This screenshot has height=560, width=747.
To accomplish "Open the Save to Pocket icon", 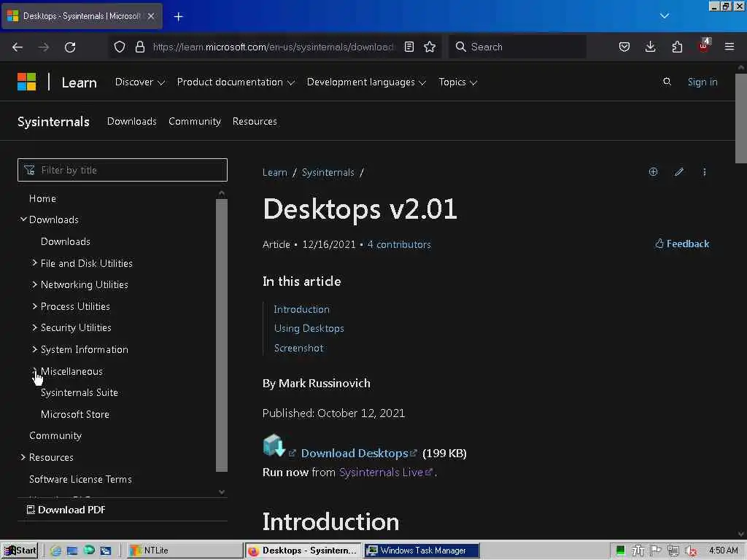I will (x=624, y=47).
